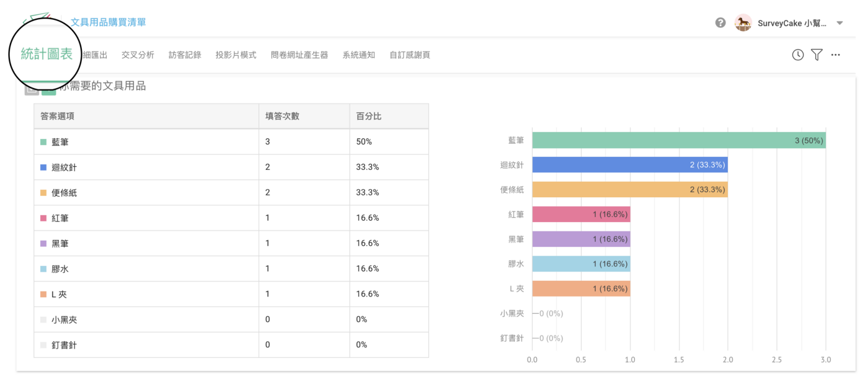Open the 問卷網址產生器 tab
Image resolution: width=868 pixels, height=382 pixels.
click(x=299, y=55)
